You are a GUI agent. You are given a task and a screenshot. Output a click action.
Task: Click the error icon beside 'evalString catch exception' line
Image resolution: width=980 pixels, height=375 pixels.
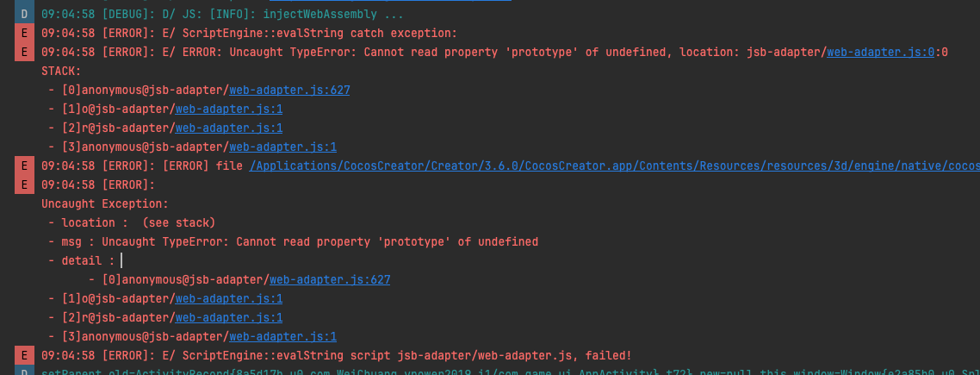(x=24, y=33)
